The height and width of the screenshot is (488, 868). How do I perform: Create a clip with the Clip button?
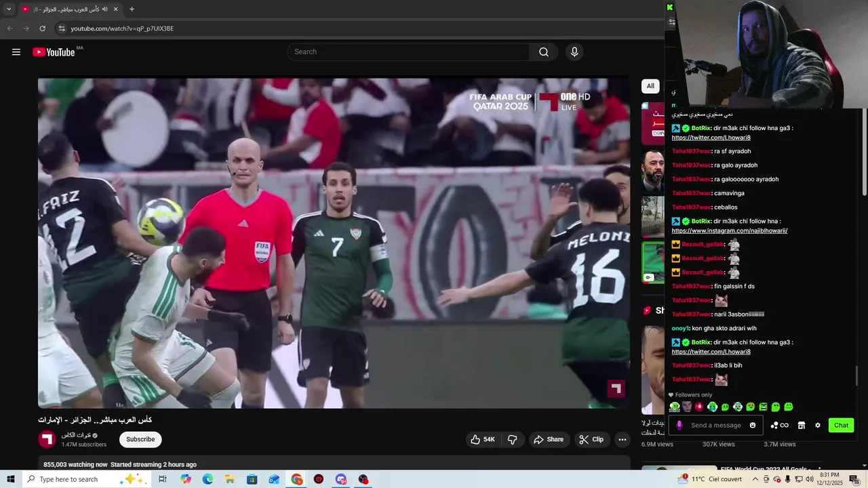pyautogui.click(x=591, y=439)
